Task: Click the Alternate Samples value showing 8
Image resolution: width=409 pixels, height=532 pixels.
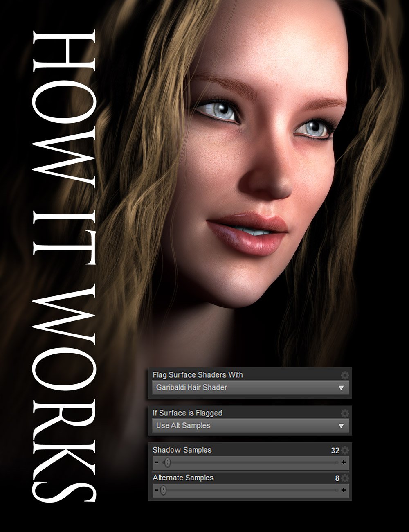Action: [337, 478]
